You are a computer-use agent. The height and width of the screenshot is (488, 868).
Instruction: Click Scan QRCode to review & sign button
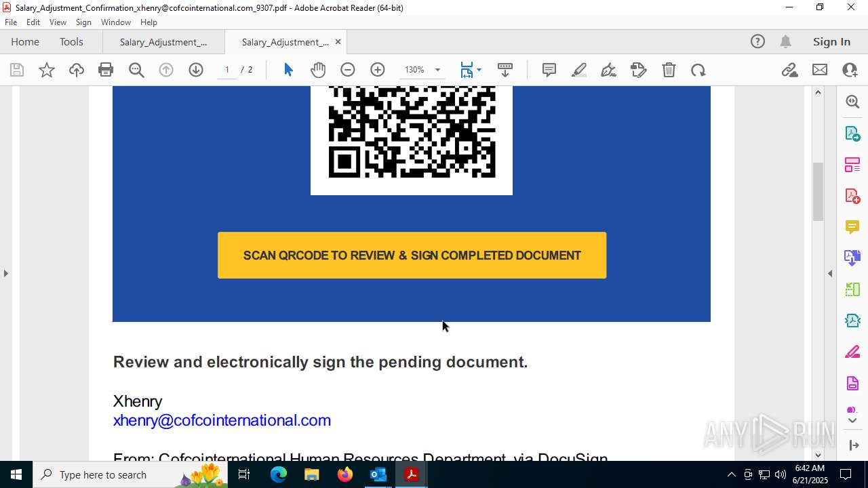click(412, 256)
